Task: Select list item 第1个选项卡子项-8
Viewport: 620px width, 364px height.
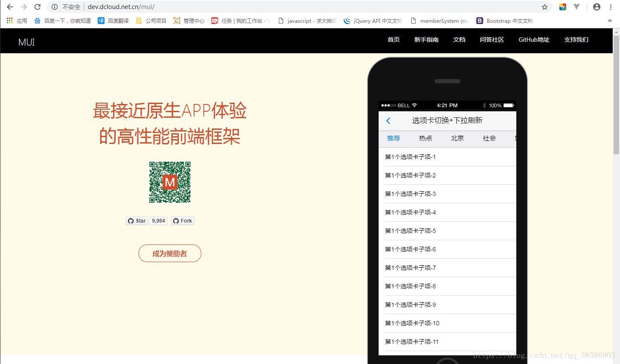Action: coord(447,286)
